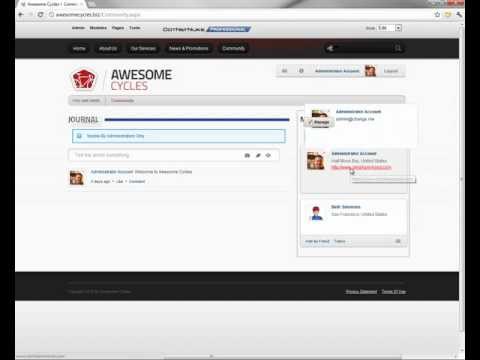The image size is (480, 360).
Task: Open the browser wrench settings menu
Action: (x=459, y=15)
